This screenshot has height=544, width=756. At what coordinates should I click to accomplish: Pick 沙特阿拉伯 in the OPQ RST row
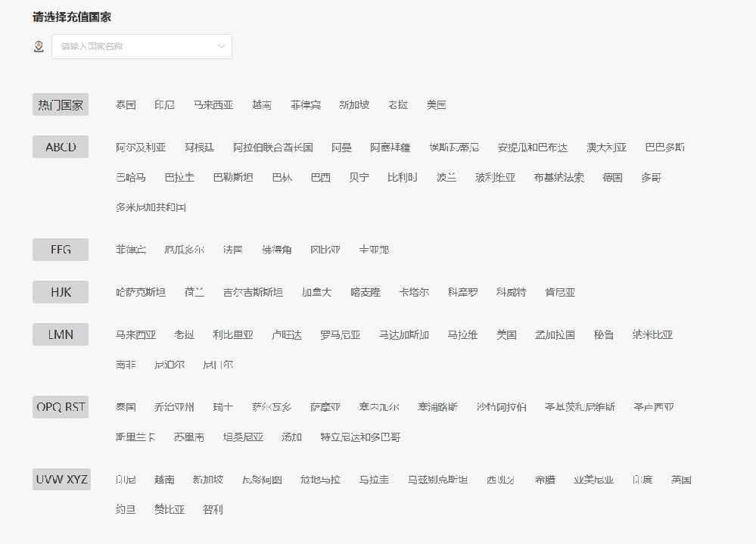(502, 407)
